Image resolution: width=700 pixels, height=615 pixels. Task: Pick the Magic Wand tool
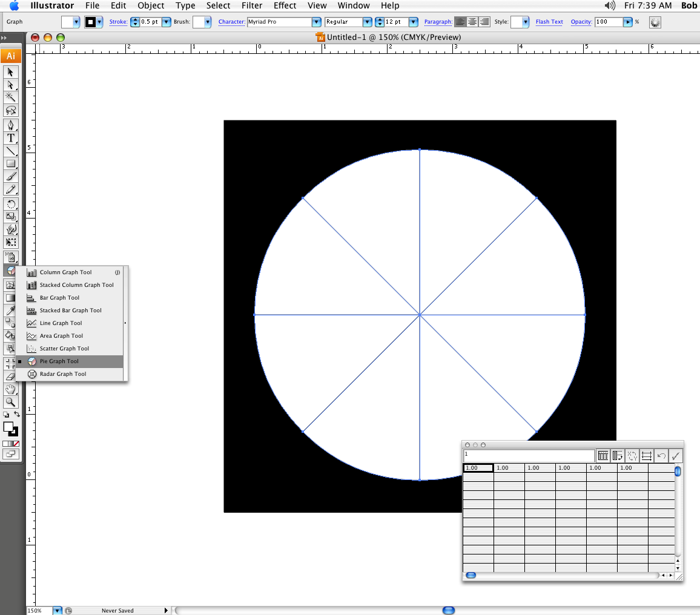point(11,97)
